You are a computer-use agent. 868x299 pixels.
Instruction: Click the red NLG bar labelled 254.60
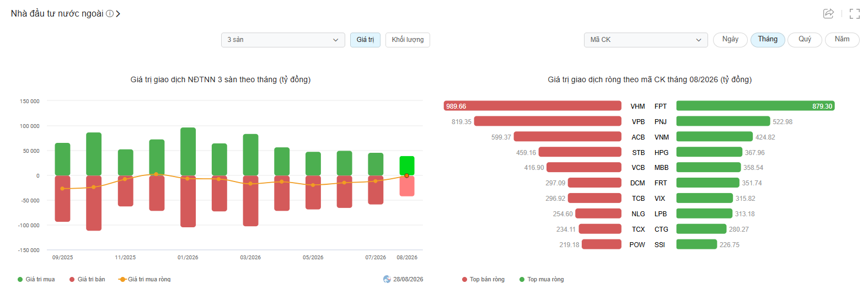(x=598, y=213)
